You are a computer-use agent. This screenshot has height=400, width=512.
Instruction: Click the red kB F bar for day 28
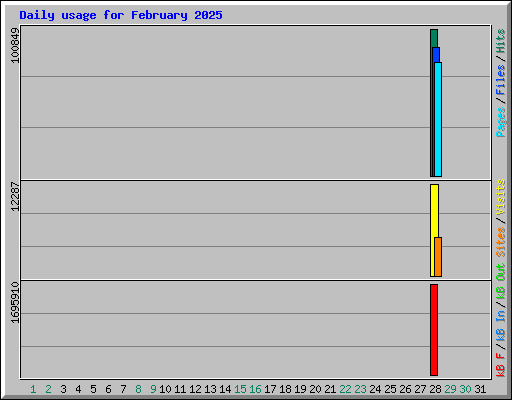[x=434, y=330]
